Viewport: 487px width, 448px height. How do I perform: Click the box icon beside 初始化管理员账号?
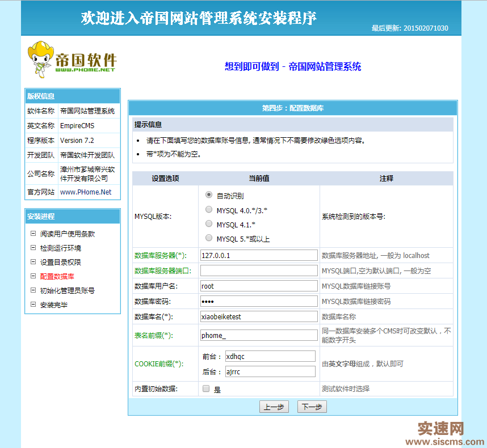(x=33, y=290)
